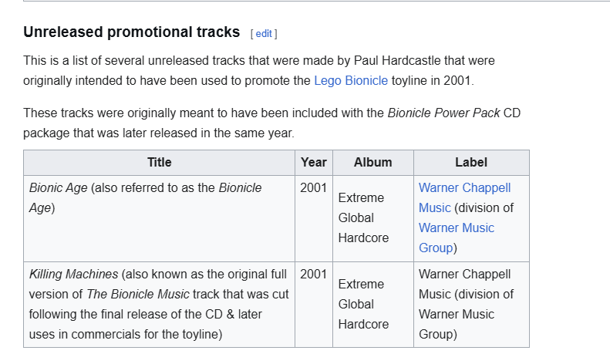Click the Title column header
Screen dimensions: 610x364
point(159,162)
